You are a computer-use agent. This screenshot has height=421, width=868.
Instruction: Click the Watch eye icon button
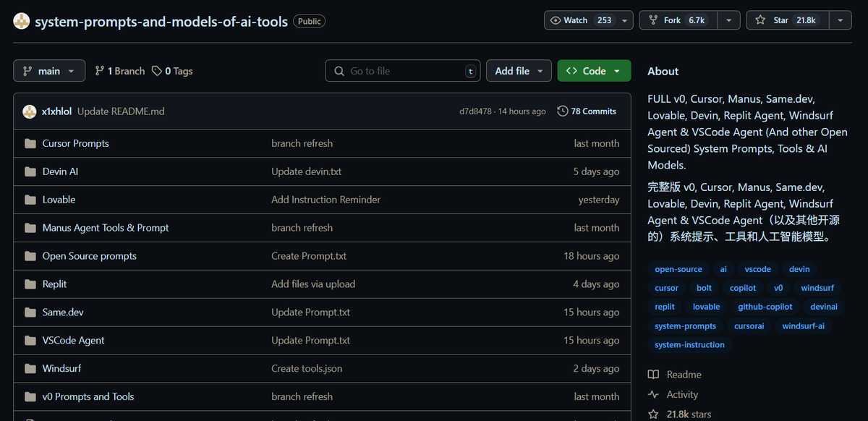556,20
